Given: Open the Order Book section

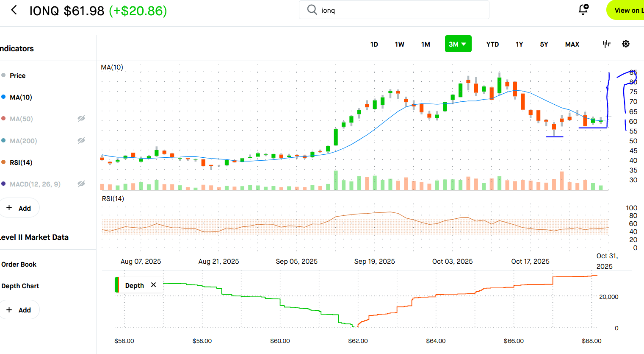Looking at the screenshot, I should pos(19,264).
